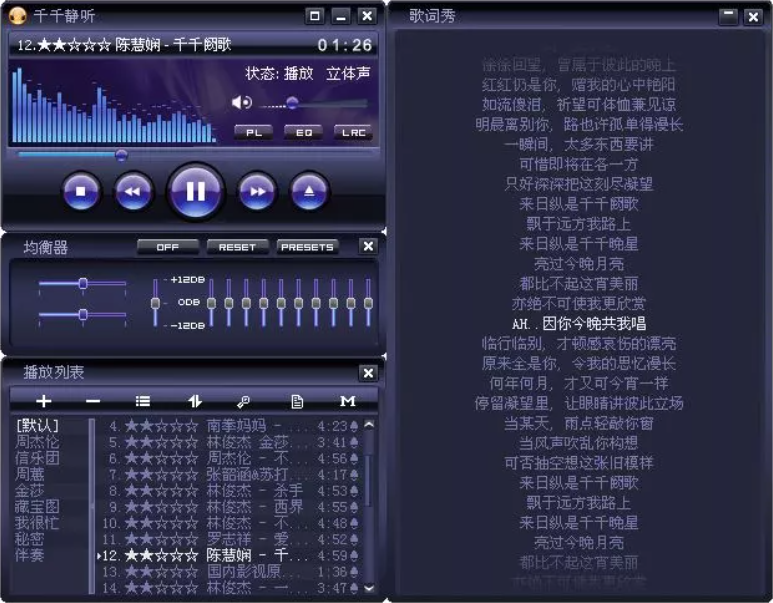Screen dimensions: 773x603
Task: Click lyric line 当风声吹乱你构想
Action: click(579, 443)
